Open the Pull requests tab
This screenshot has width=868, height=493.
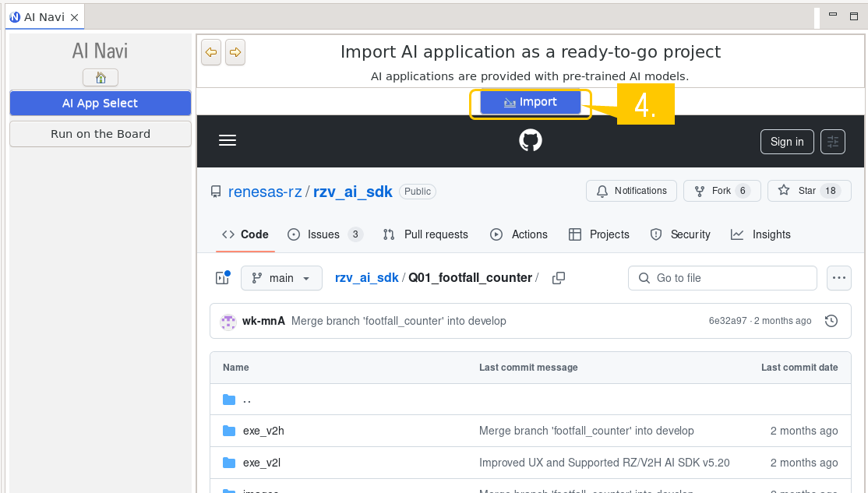point(425,234)
